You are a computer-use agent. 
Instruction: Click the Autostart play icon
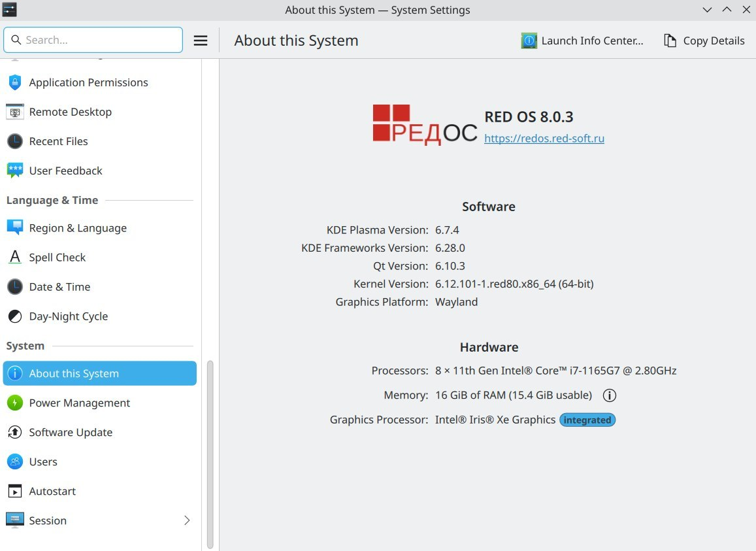15,491
